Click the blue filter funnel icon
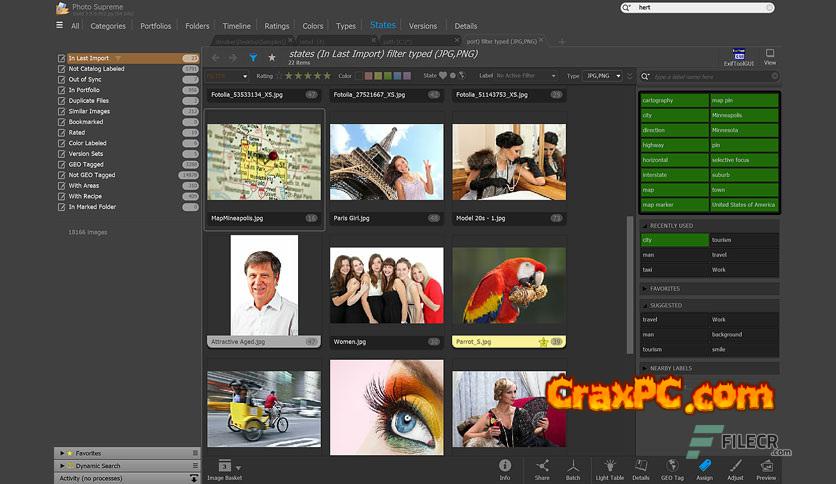 [x=253, y=58]
